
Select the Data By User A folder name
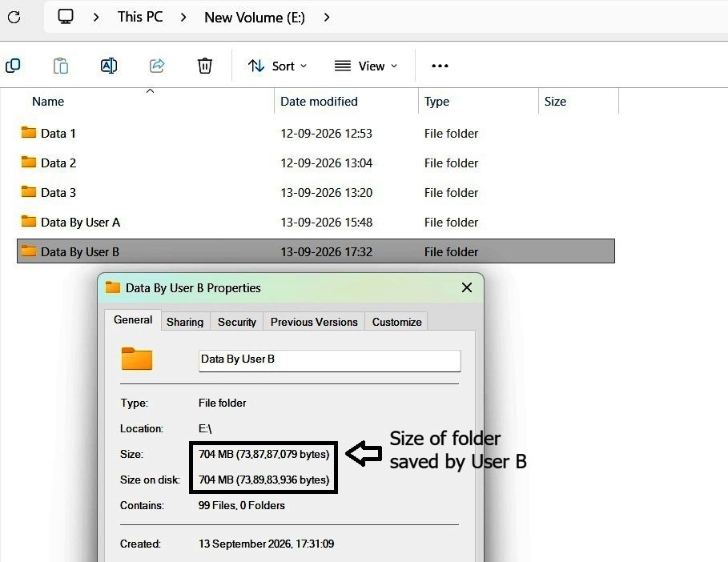pyautogui.click(x=80, y=223)
